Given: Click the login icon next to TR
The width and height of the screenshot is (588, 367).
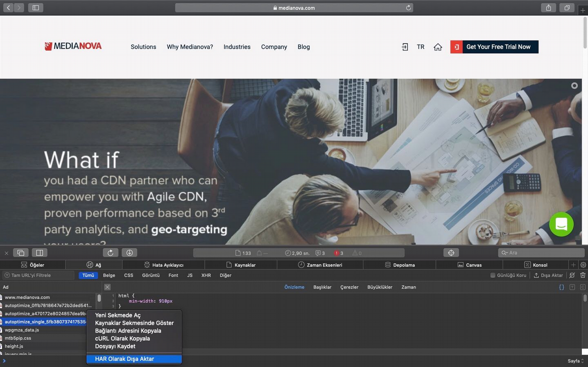Looking at the screenshot, I should [405, 47].
